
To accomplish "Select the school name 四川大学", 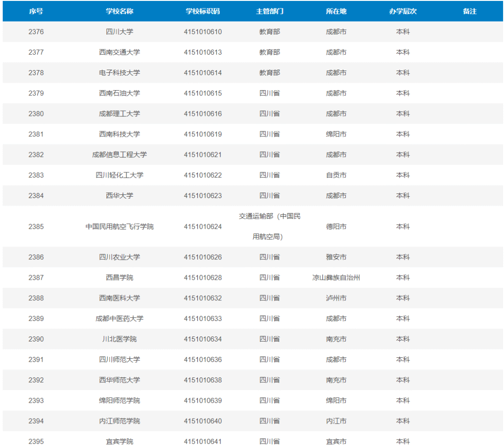I will [x=119, y=32].
